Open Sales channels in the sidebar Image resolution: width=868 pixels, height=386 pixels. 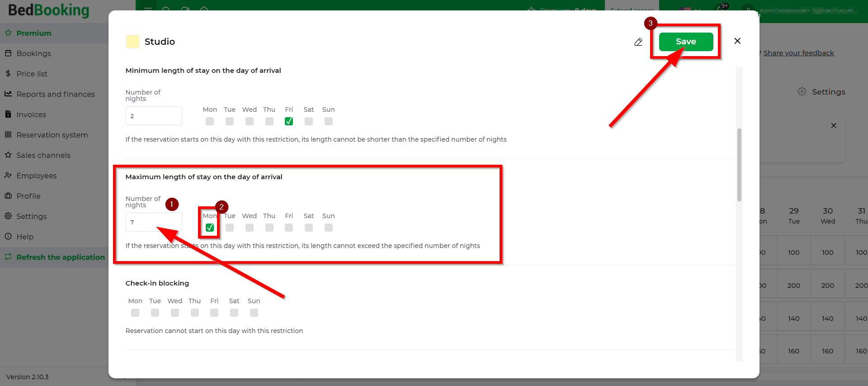[54, 155]
